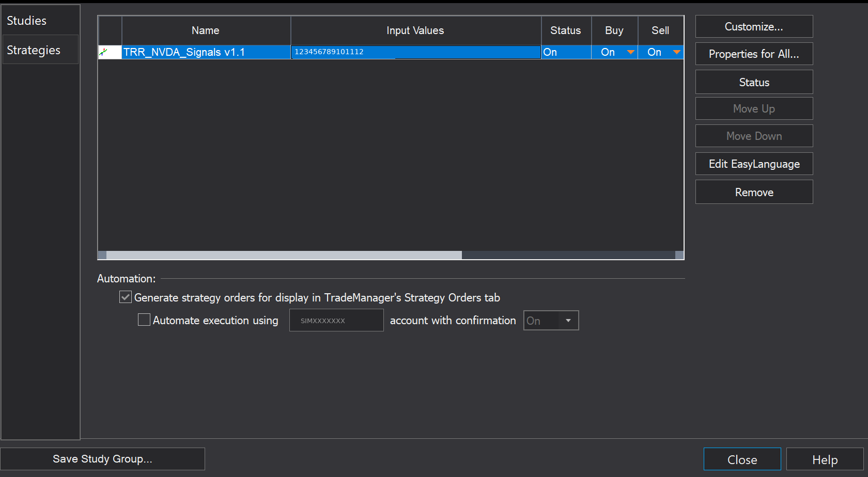Switch to the Strategies tab
The width and height of the screenshot is (868, 477).
click(40, 50)
